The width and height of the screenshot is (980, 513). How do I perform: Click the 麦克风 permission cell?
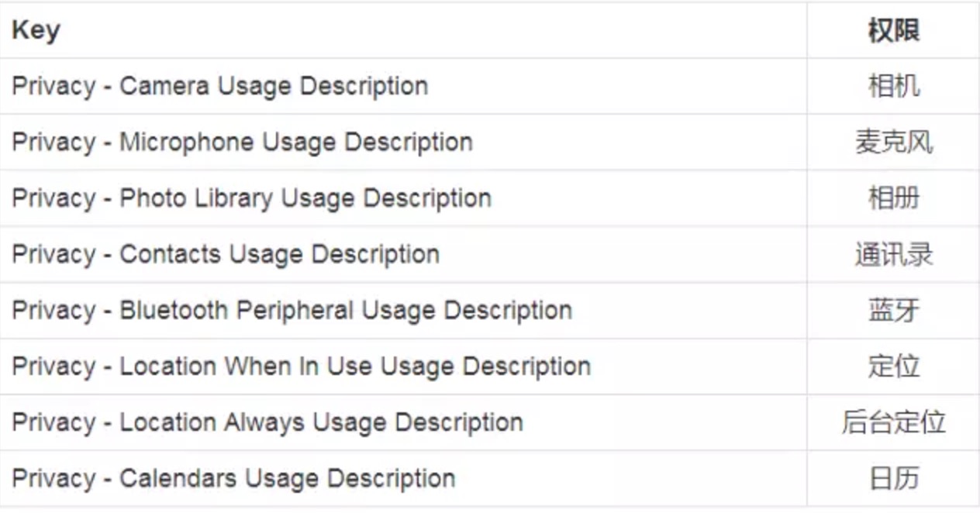tap(893, 143)
